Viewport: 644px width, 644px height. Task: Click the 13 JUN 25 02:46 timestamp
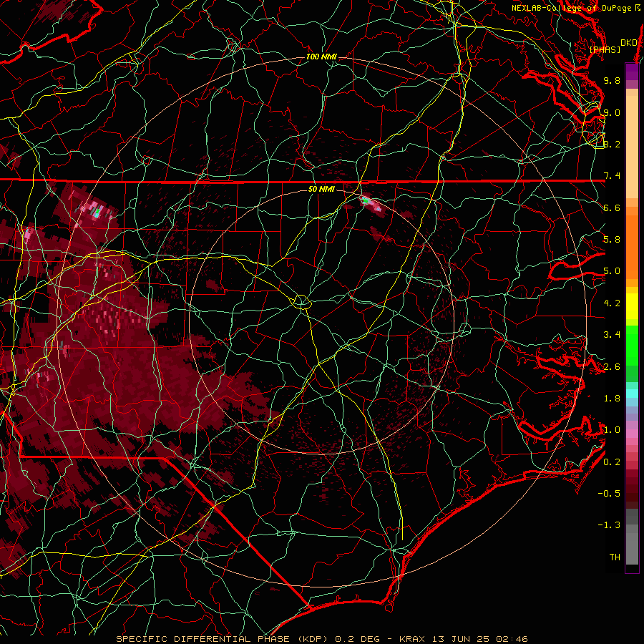(x=479, y=639)
